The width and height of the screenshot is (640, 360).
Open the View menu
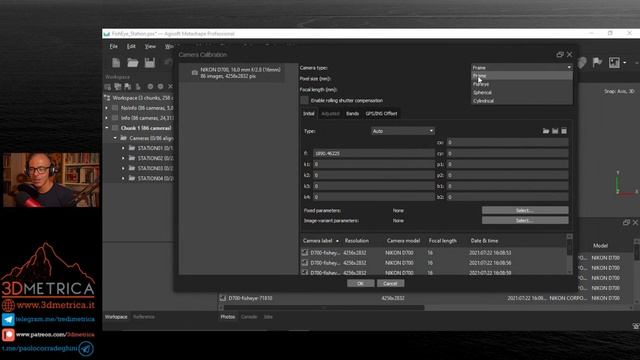pos(150,47)
